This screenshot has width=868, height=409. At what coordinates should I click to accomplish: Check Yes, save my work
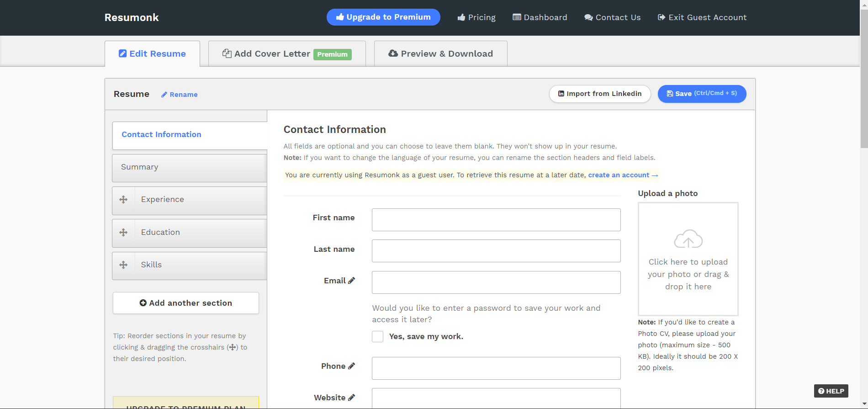pos(378,337)
